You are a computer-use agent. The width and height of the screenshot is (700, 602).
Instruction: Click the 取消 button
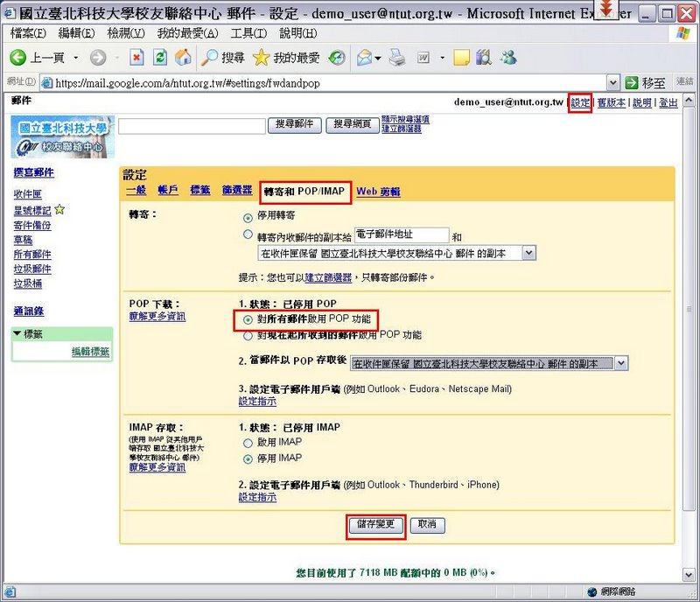click(x=427, y=525)
